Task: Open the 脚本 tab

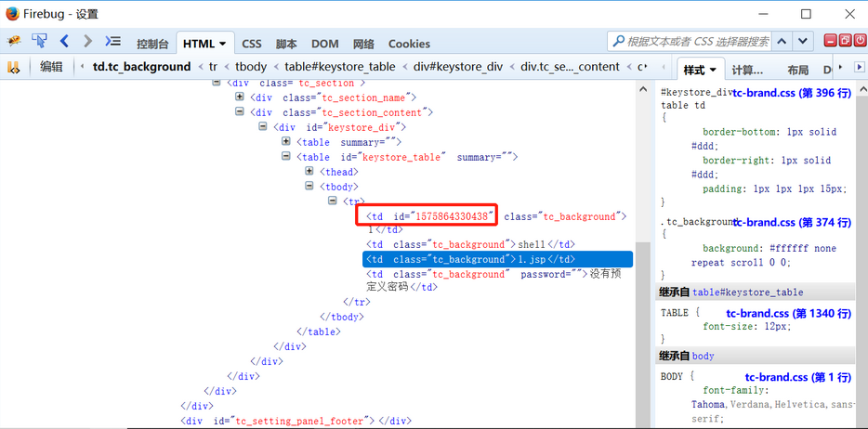Action: 287,45
